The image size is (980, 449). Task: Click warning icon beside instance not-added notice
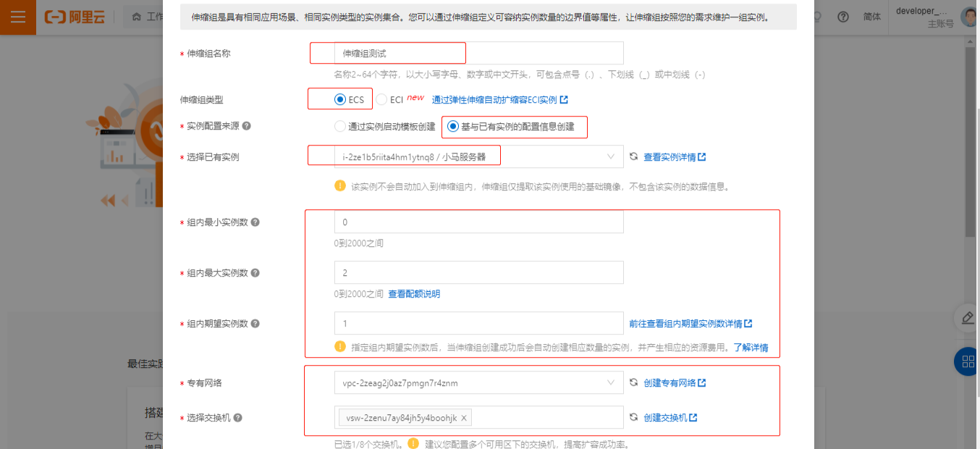(x=340, y=185)
